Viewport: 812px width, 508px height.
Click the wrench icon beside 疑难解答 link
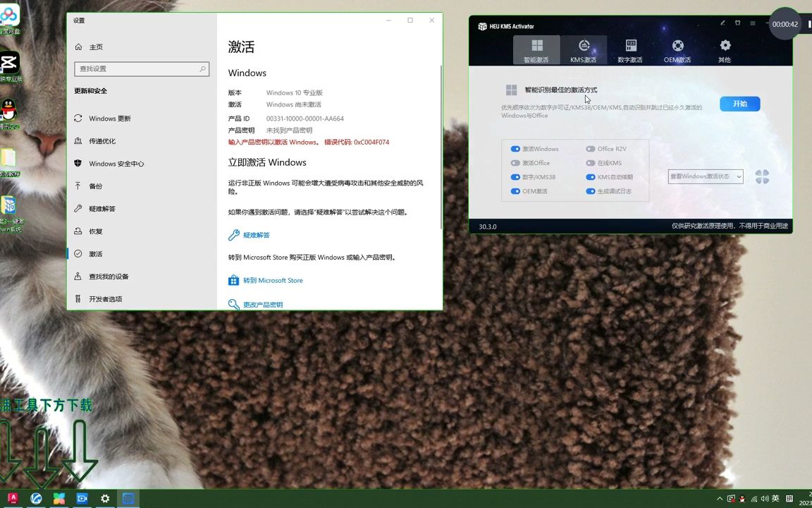tap(233, 235)
